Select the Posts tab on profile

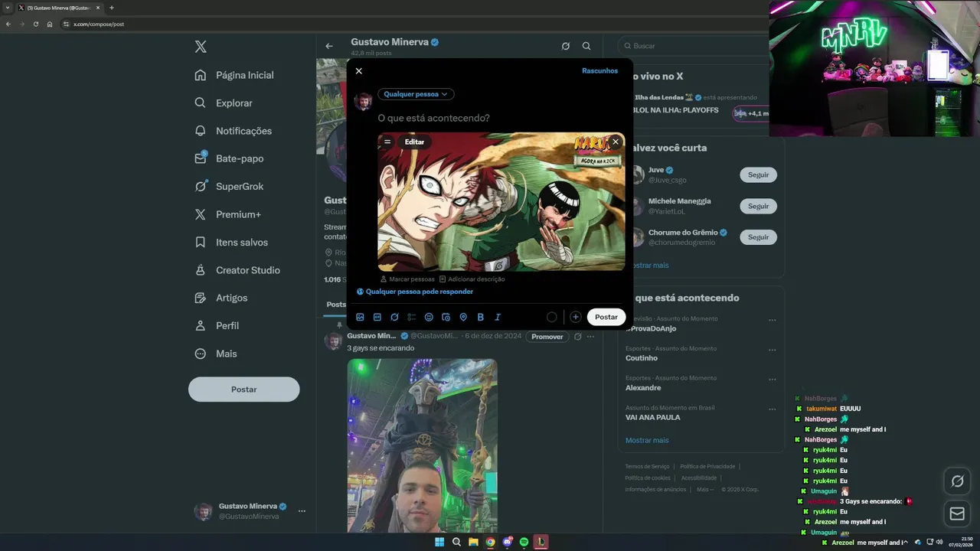pyautogui.click(x=336, y=305)
